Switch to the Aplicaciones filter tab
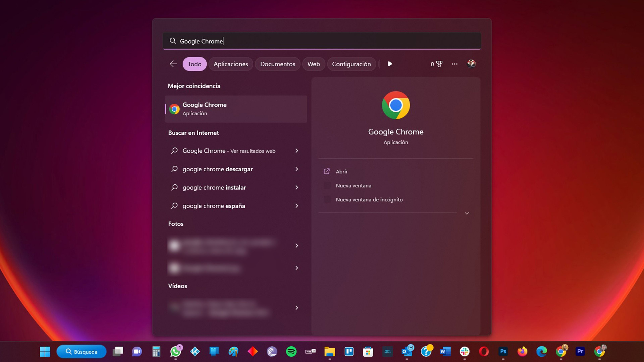This screenshot has width=644, height=362. tap(231, 64)
